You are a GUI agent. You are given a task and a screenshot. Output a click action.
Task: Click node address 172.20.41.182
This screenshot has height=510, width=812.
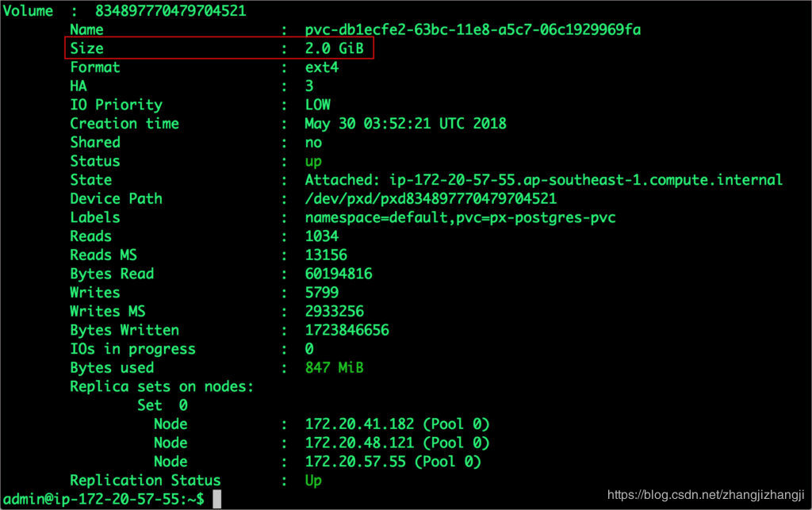359,424
